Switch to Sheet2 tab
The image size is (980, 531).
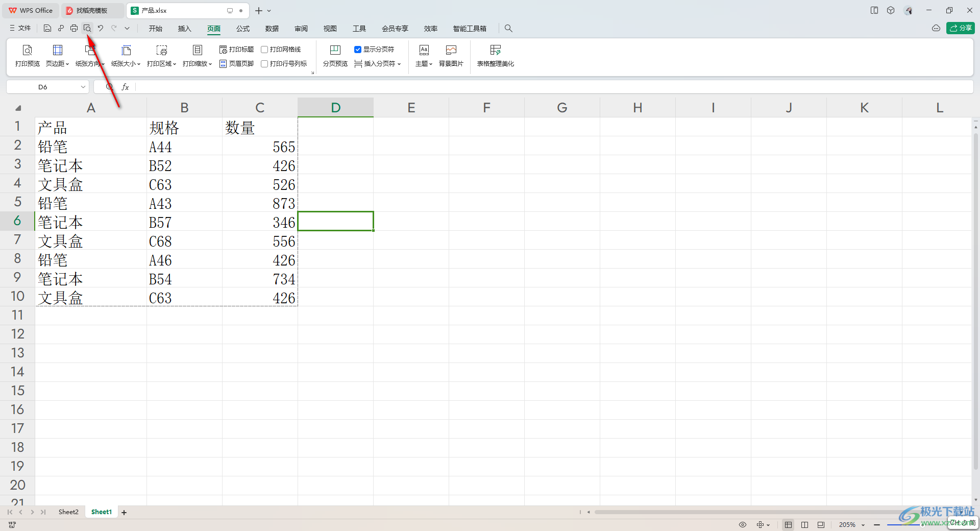coord(68,512)
